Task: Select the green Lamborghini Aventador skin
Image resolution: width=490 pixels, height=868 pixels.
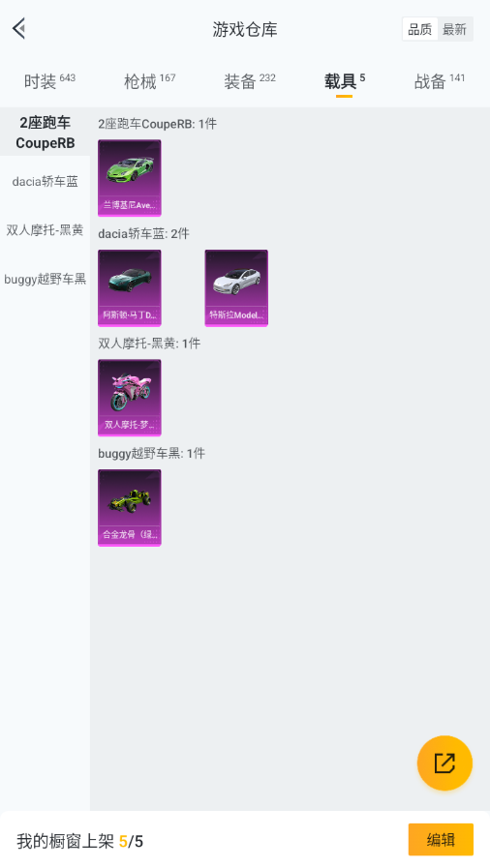Action: click(130, 178)
